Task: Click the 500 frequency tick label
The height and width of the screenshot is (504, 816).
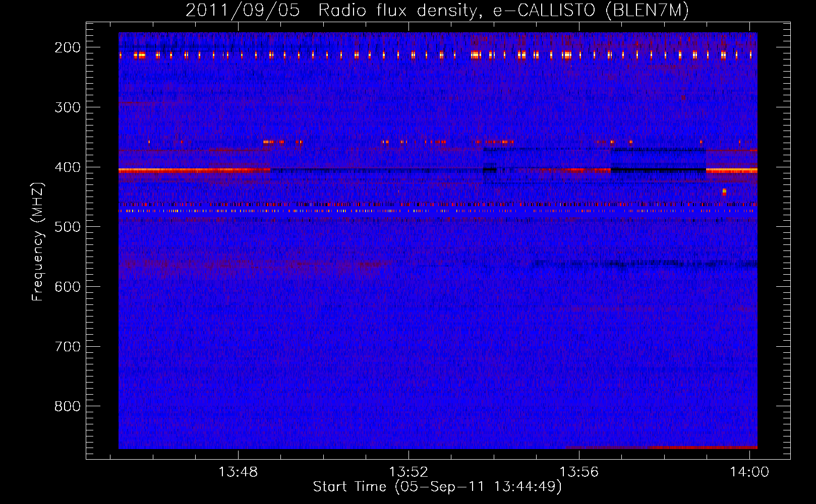Action: pos(68,227)
